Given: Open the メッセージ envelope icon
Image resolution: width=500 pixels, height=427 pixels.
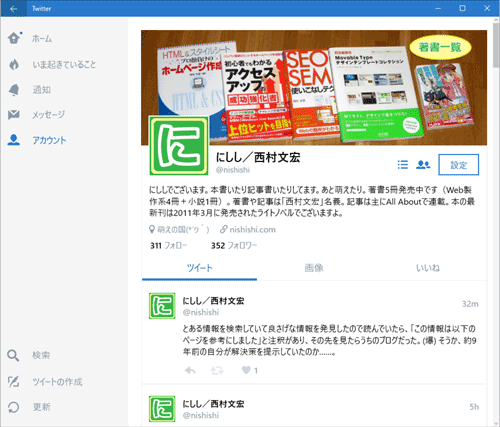Looking at the screenshot, I should (14, 115).
